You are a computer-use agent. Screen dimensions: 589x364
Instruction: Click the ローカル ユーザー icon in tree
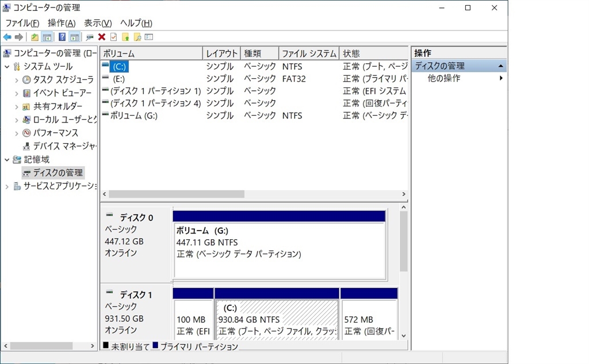click(x=26, y=120)
